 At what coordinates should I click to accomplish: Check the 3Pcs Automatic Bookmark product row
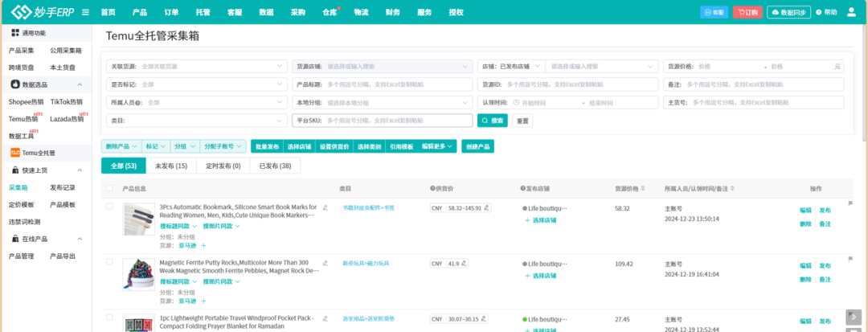point(109,206)
